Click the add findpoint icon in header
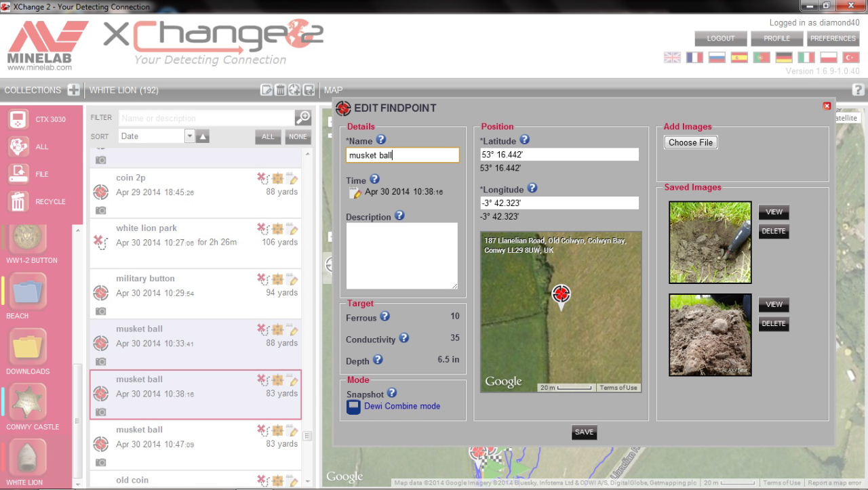868x490 pixels. (294, 89)
